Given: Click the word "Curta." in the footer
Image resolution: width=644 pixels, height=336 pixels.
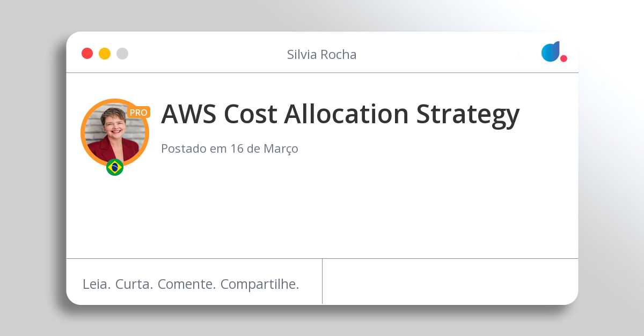Looking at the screenshot, I should (134, 284).
